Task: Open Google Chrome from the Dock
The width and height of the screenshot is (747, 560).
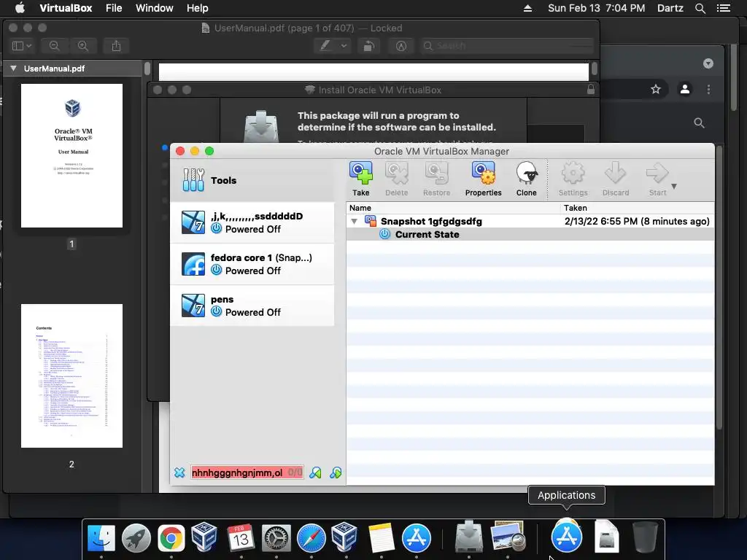Action: (x=171, y=538)
